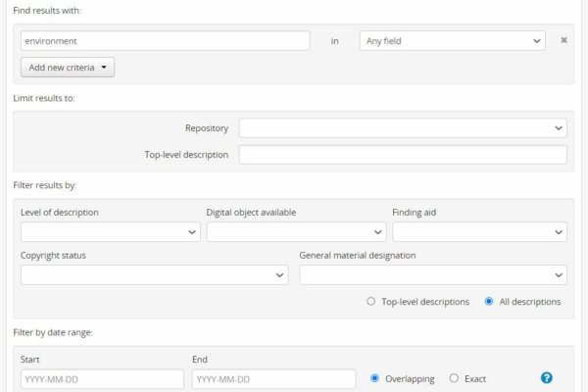Click the Repository field label
The height and width of the screenshot is (392, 588).
[x=207, y=128]
